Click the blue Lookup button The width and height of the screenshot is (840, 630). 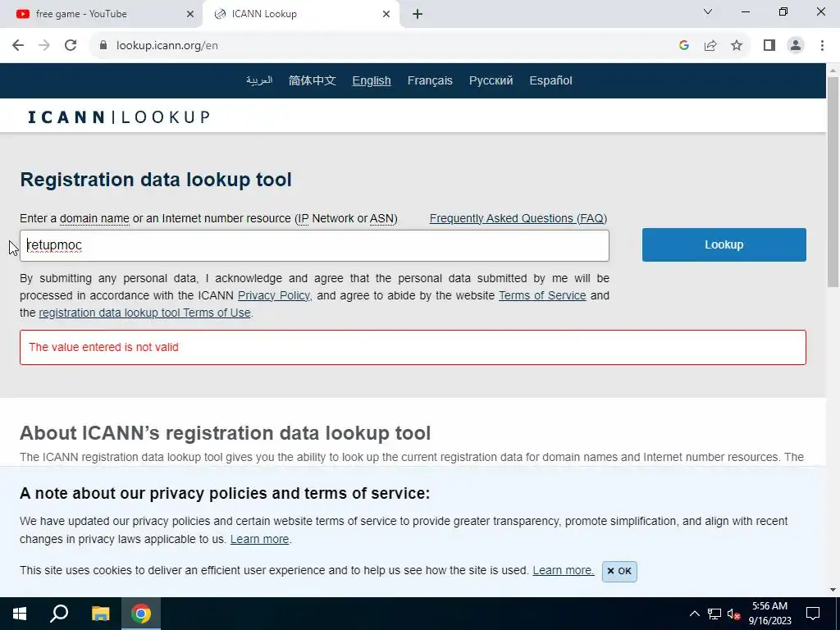(x=724, y=244)
